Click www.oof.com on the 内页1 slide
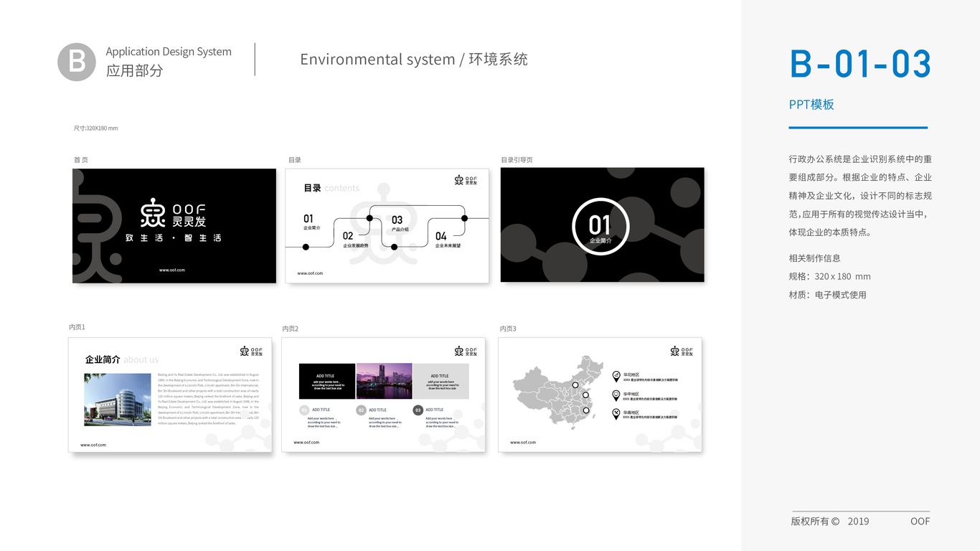 point(93,445)
